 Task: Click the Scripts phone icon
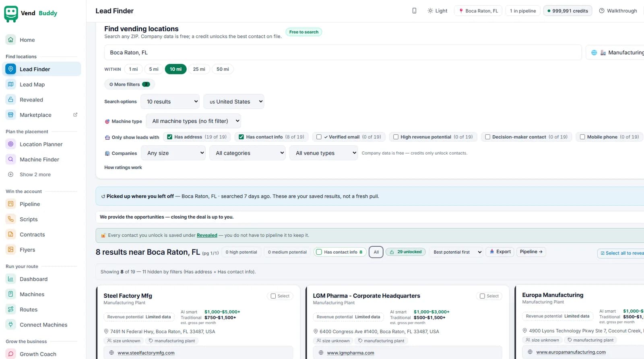point(11,219)
